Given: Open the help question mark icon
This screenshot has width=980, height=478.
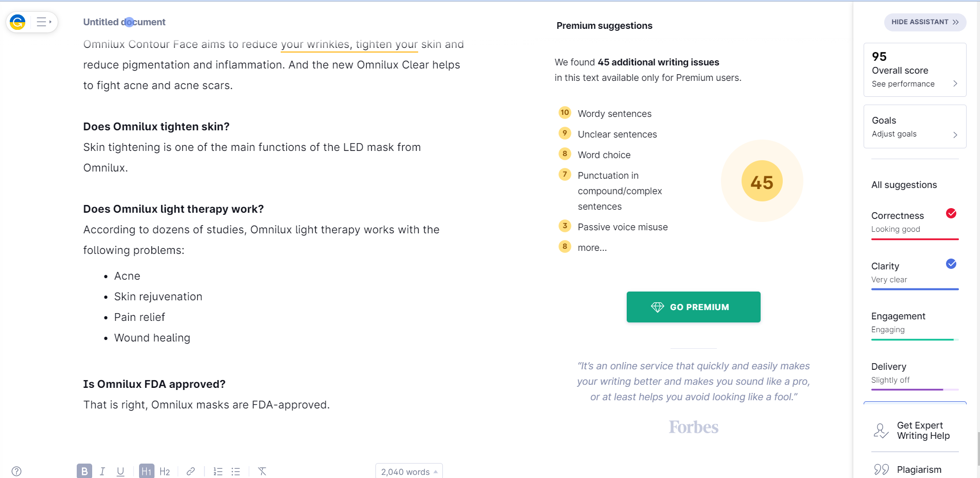Looking at the screenshot, I should (x=16, y=471).
